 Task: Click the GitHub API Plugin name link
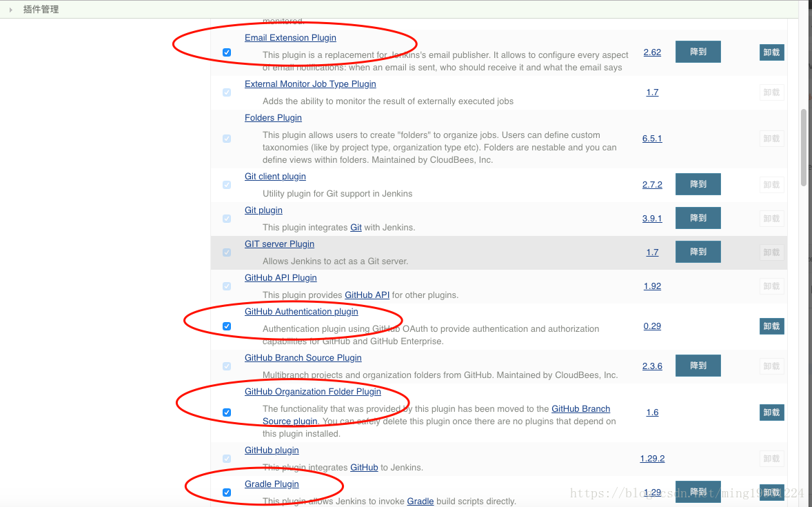[281, 278]
